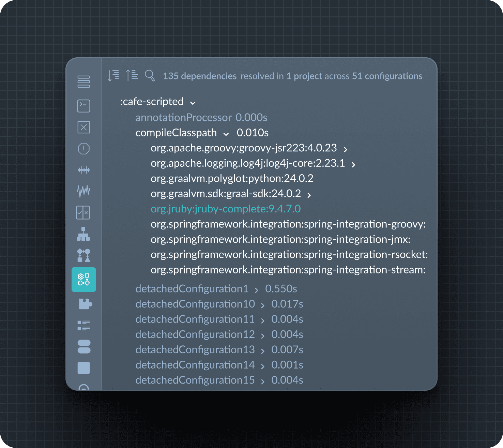
Task: Open the Console log view
Action: [x=83, y=106]
